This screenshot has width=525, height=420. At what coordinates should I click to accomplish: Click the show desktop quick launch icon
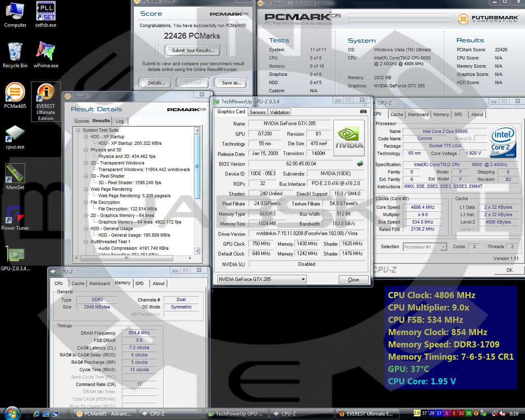click(46, 414)
